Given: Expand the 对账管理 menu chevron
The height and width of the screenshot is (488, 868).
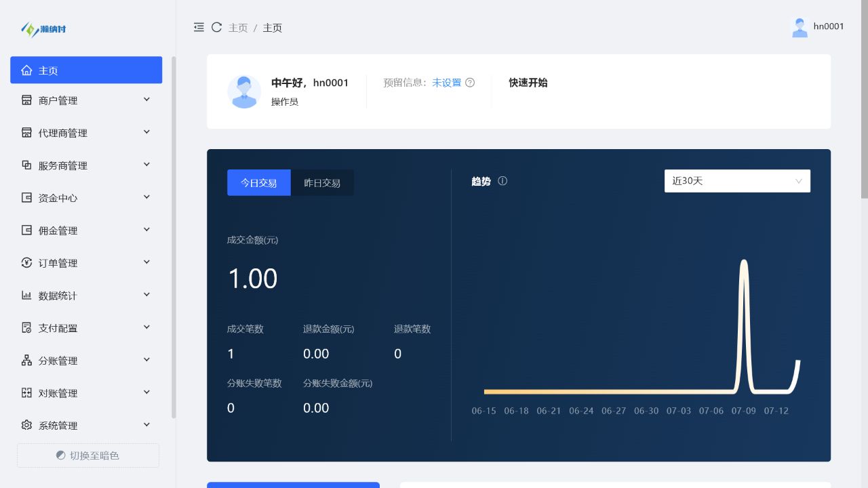Looking at the screenshot, I should point(146,392).
